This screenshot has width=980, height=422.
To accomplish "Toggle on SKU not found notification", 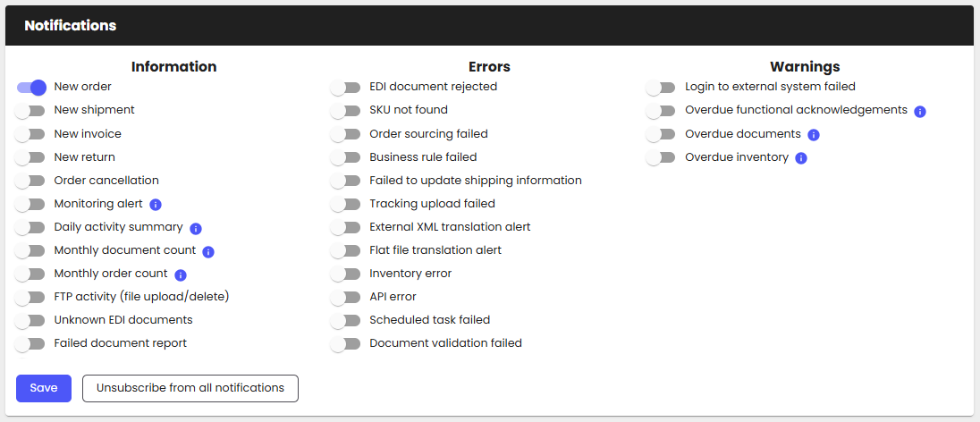I will (x=345, y=111).
